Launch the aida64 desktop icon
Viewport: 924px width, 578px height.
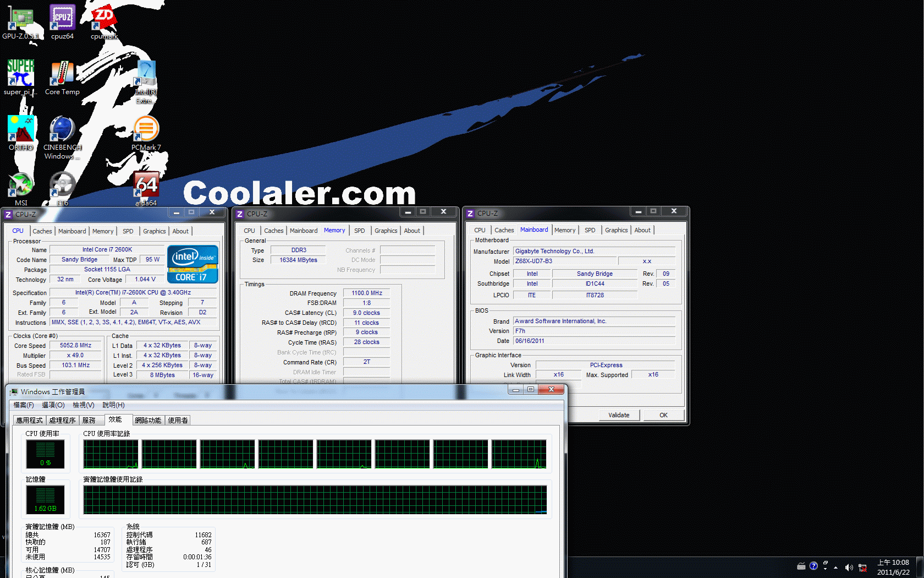pyautogui.click(x=146, y=189)
